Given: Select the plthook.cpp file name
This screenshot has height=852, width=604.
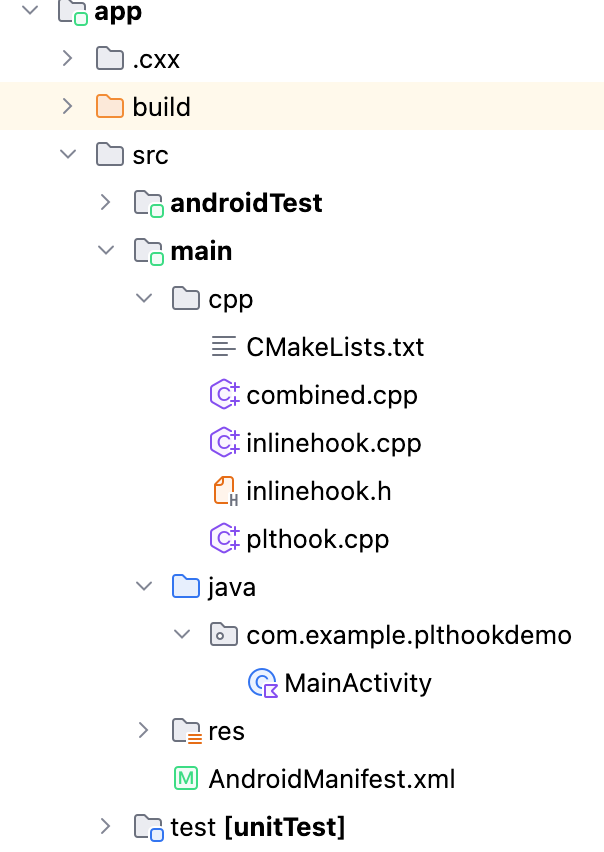Looking at the screenshot, I should (x=318, y=539).
